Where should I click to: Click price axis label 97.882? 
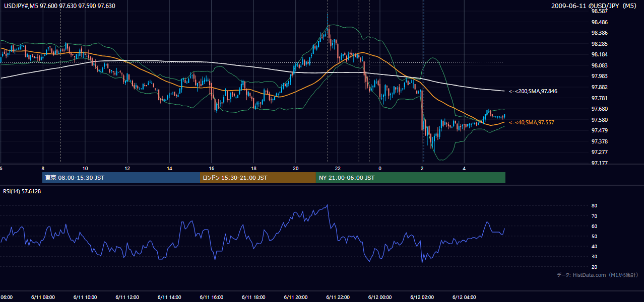[600, 87]
